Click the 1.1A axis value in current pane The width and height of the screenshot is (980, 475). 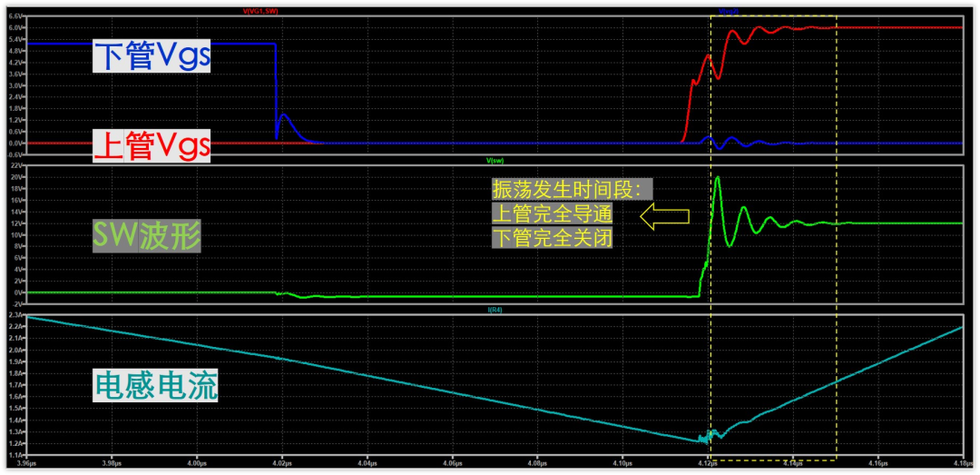point(17,455)
